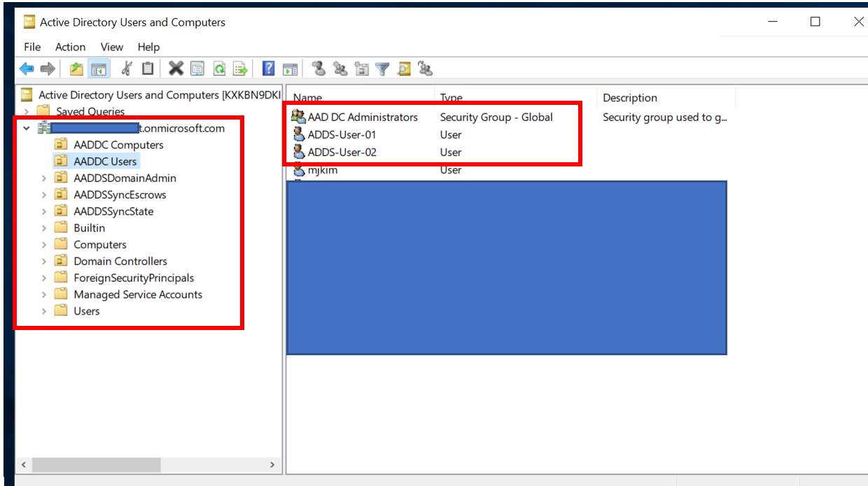
Task: Expand the Computers node
Action: click(43, 245)
